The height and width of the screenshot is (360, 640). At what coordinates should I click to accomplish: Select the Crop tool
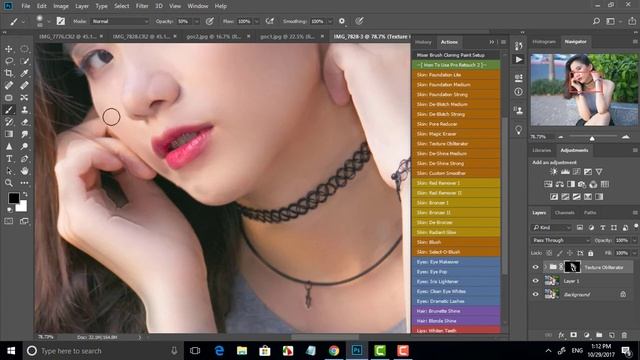9,73
